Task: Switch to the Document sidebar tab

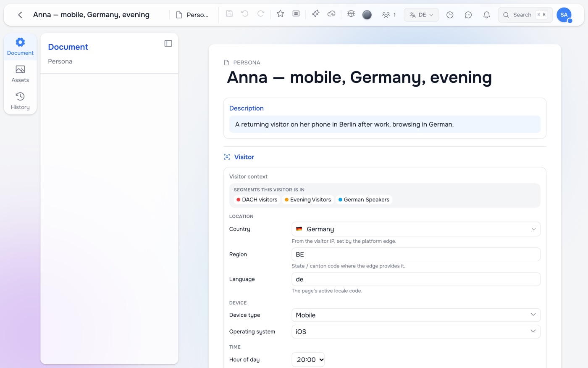Action: pyautogui.click(x=20, y=47)
